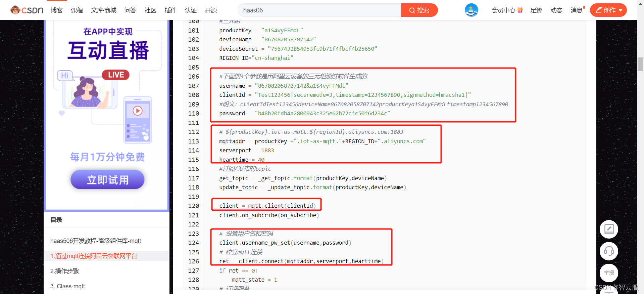Click code line number 106
This screenshot has height=294, width=644.
(x=193, y=76)
